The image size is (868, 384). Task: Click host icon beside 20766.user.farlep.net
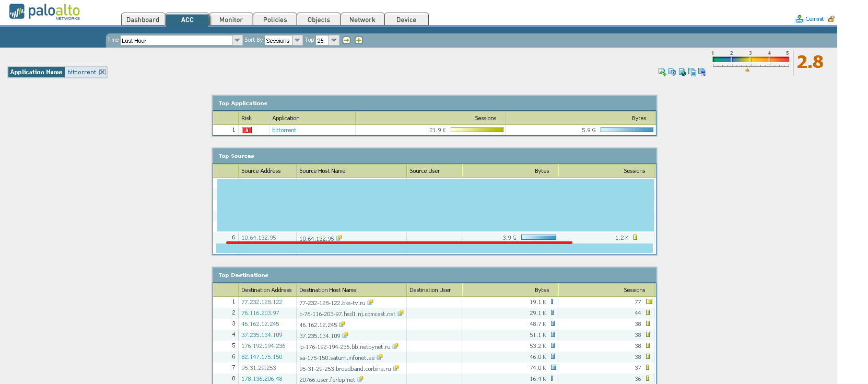click(360, 379)
